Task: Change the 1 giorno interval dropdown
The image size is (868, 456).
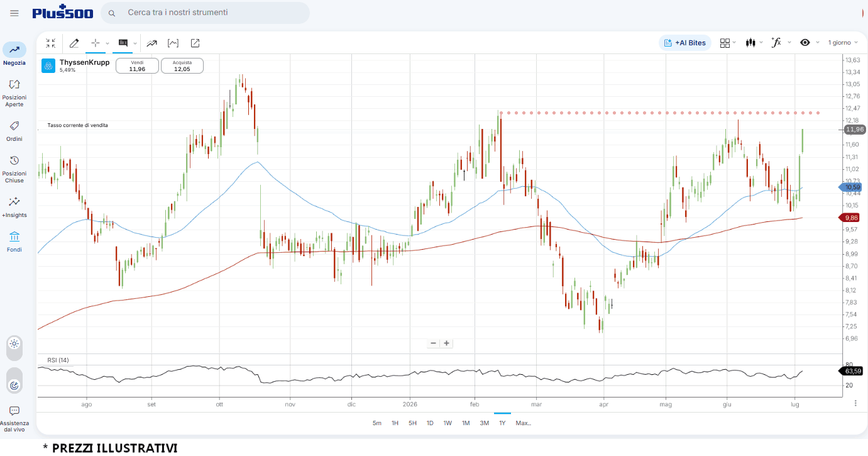Action: (x=843, y=43)
